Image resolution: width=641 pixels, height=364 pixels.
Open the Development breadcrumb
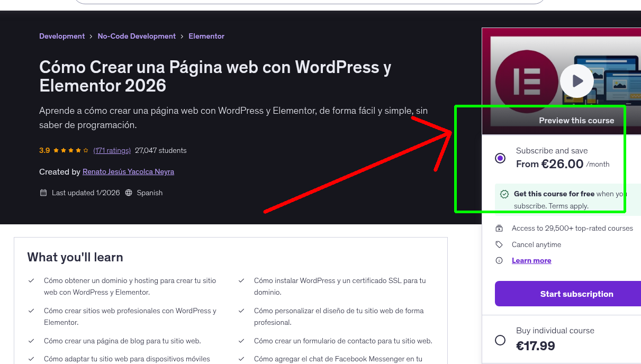coord(62,36)
